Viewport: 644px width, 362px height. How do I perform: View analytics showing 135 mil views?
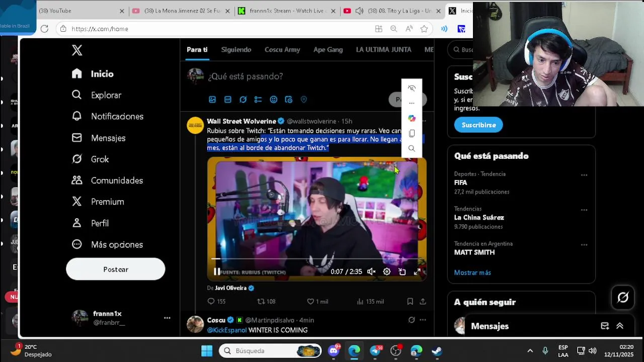[370, 301]
